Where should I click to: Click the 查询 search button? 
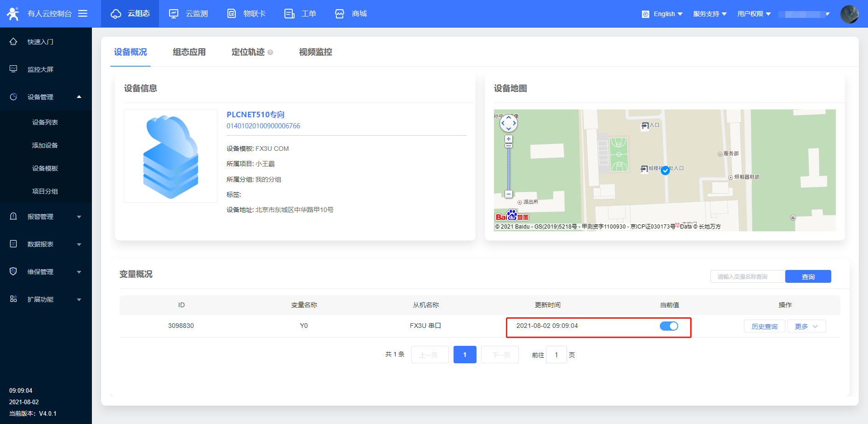click(808, 276)
